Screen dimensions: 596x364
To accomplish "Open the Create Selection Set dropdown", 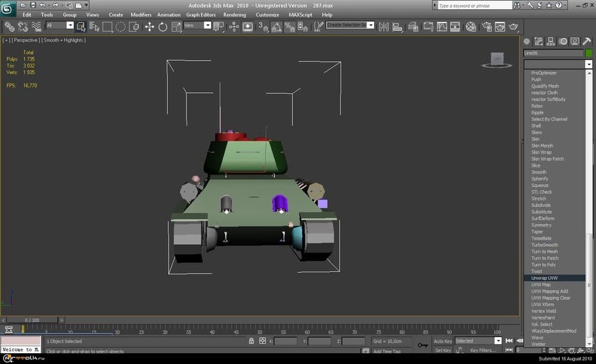I will pyautogui.click(x=370, y=26).
